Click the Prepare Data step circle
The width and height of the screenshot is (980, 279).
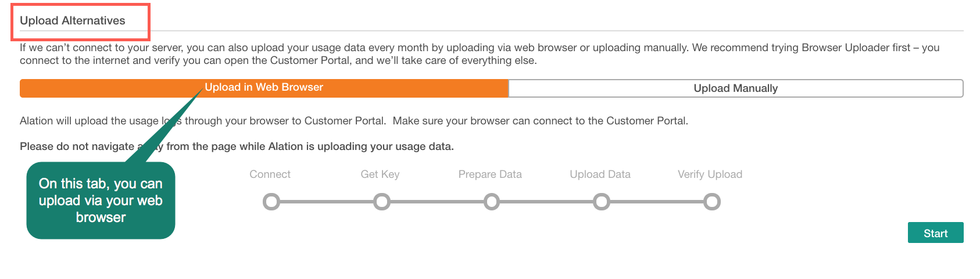coord(492,202)
